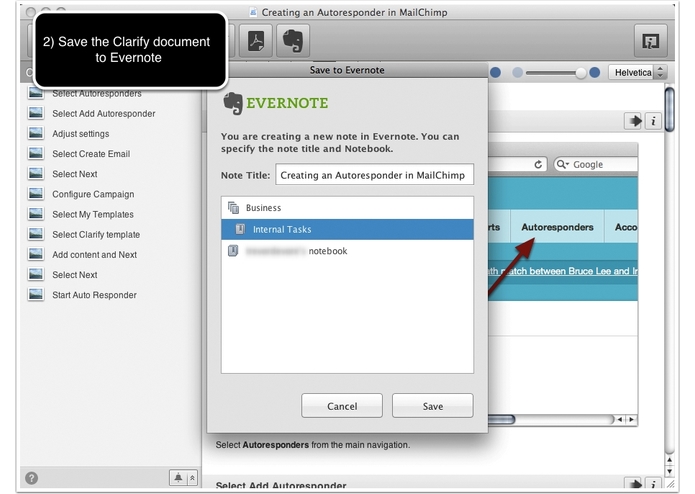The image size is (695, 494).
Task: Click the reload icon in the embedded browser
Action: coord(538,164)
